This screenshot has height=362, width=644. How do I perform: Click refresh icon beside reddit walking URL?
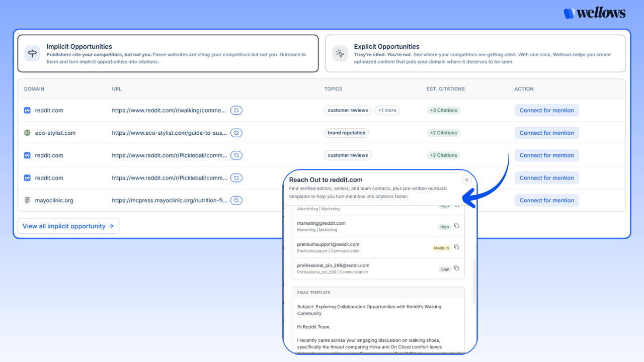[236, 110]
